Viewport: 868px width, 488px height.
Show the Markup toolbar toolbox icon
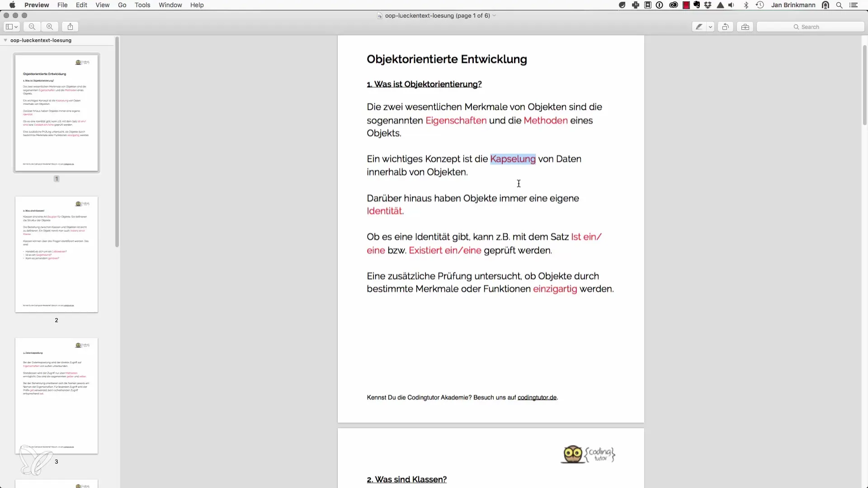(x=745, y=27)
